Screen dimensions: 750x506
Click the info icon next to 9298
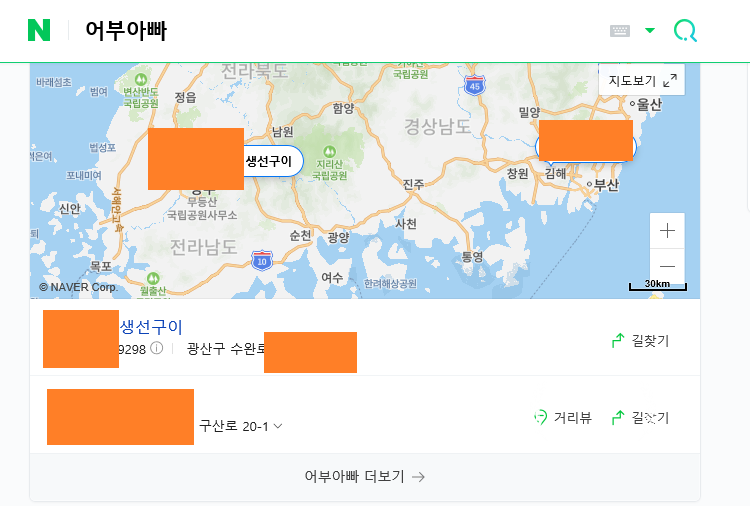coord(156,348)
